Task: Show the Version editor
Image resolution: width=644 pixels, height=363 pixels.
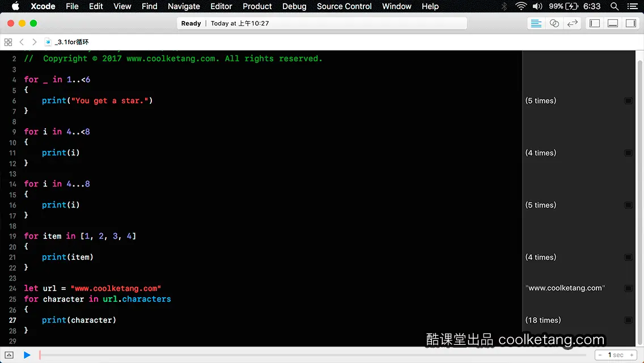Action: coord(572,23)
